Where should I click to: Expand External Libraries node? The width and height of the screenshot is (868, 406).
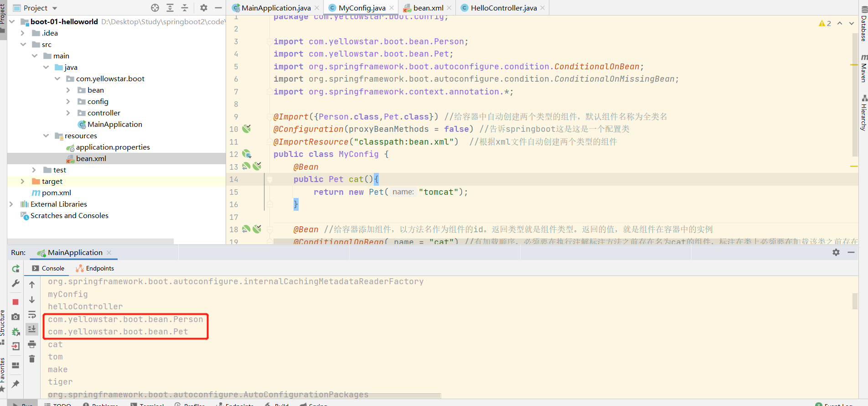tap(11, 204)
